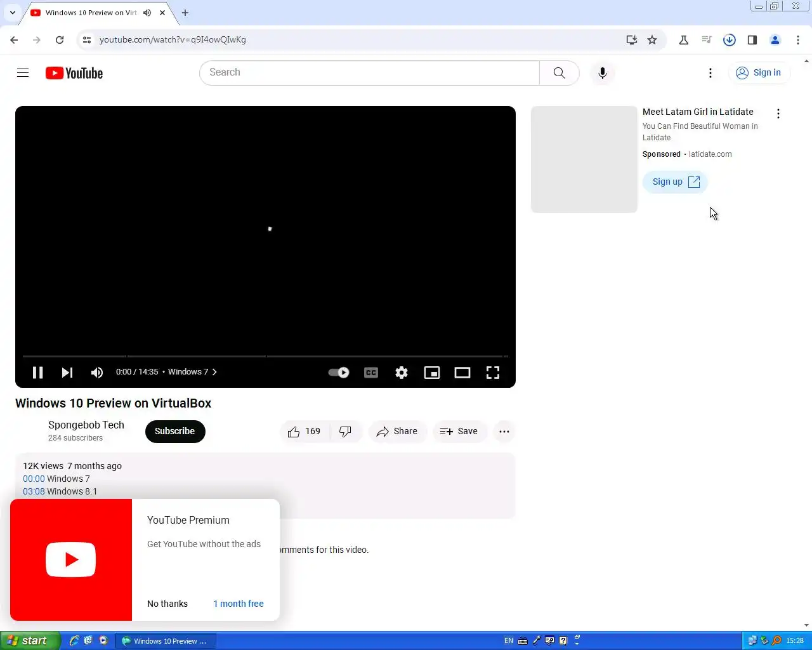Screen dimensions: 812x650
Task: Open the Chrome three-dot menu
Action: (798, 40)
